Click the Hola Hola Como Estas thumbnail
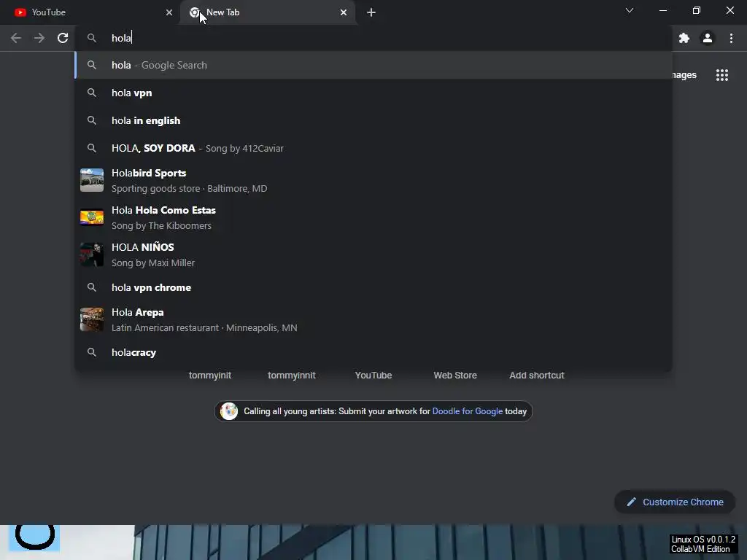 tap(92, 217)
